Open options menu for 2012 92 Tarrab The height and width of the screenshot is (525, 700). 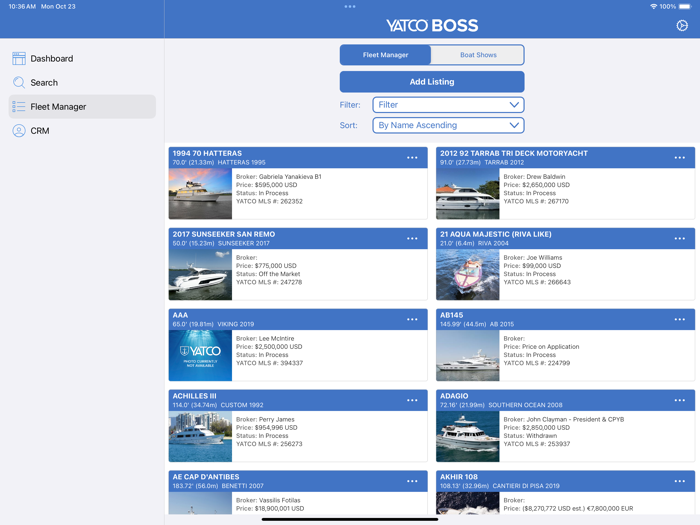point(679,158)
